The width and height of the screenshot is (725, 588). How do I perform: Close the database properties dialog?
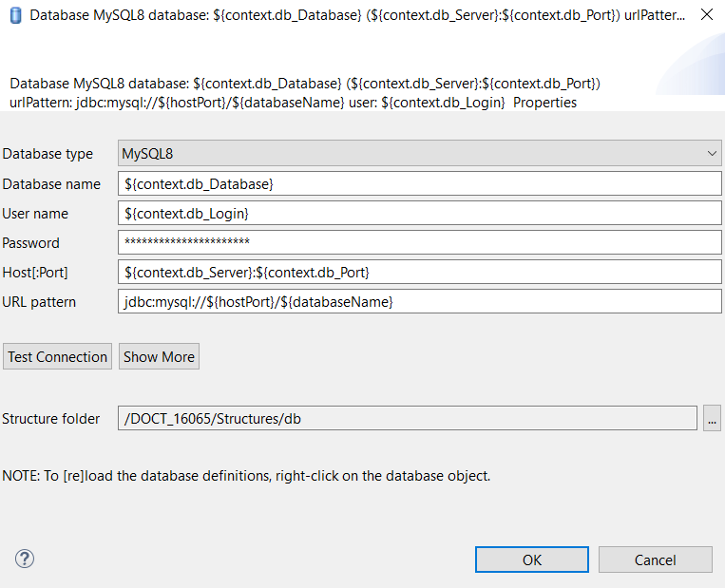click(x=706, y=16)
